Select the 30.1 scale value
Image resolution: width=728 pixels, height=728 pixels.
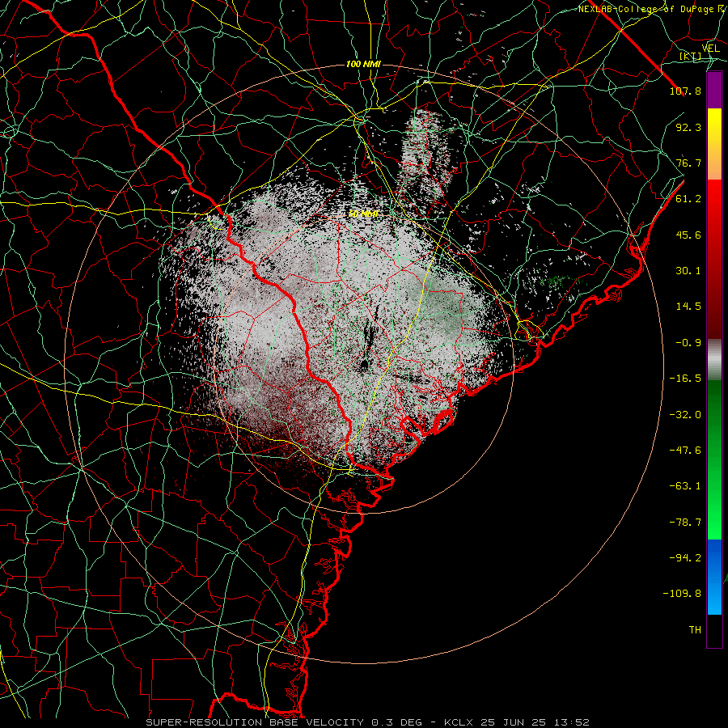pos(688,271)
